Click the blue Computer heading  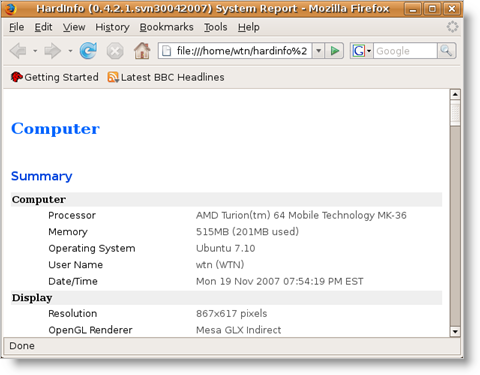pos(55,129)
